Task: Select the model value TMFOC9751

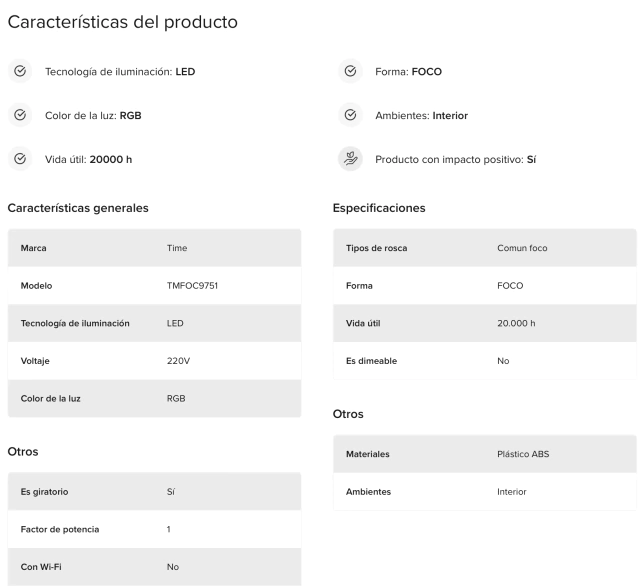Action: [192, 286]
